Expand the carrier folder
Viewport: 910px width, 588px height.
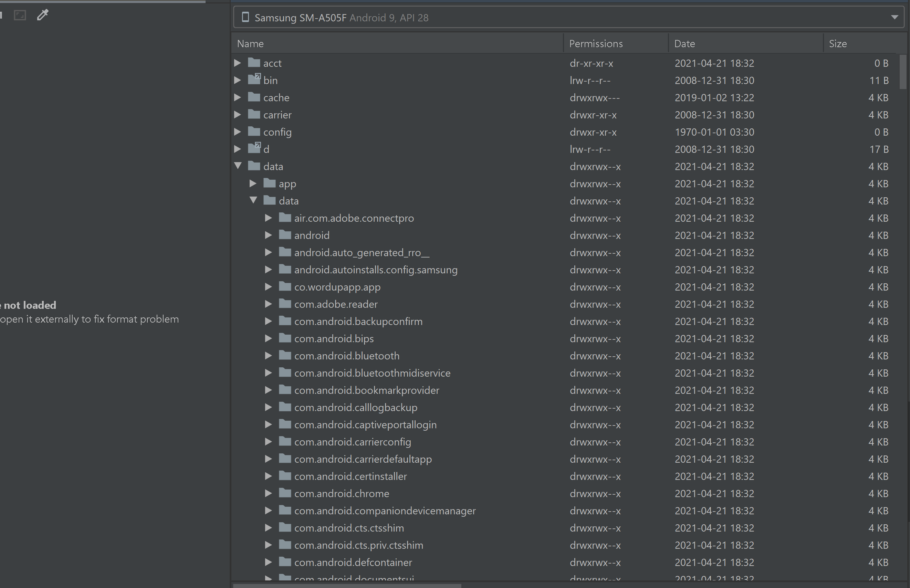(x=238, y=114)
